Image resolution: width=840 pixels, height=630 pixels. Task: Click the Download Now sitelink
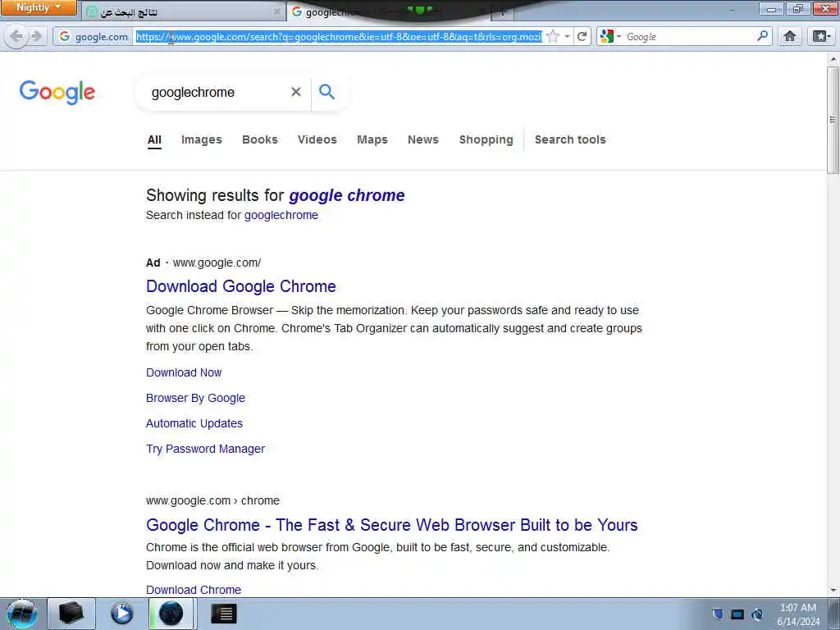click(x=184, y=372)
